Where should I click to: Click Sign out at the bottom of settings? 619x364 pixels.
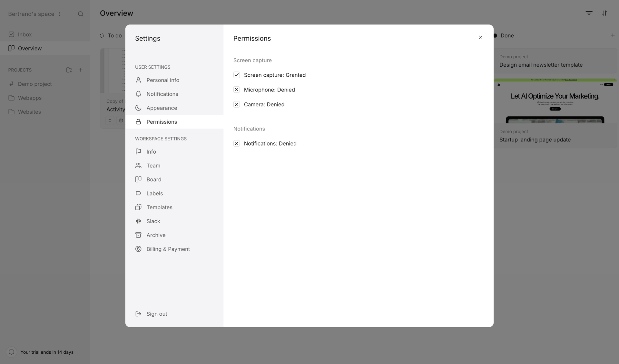coord(157,313)
